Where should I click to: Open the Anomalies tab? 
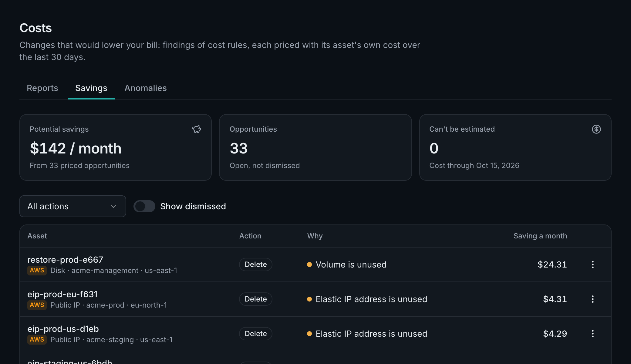(146, 88)
